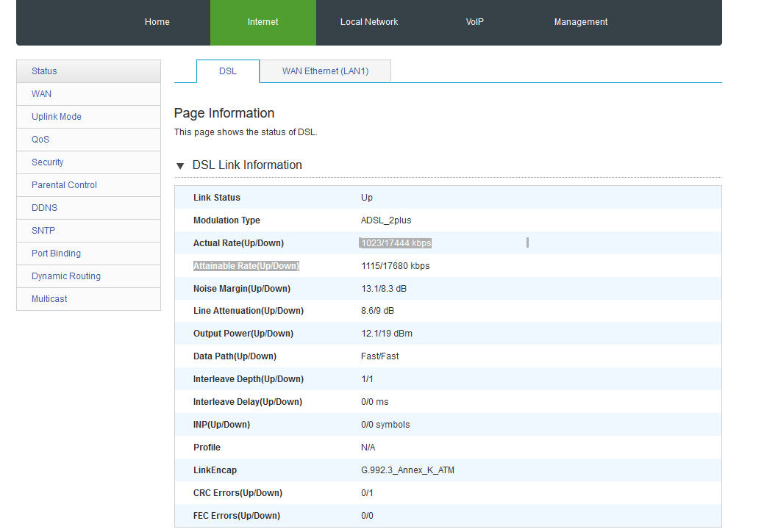Open QoS settings in sidebar

(88, 140)
